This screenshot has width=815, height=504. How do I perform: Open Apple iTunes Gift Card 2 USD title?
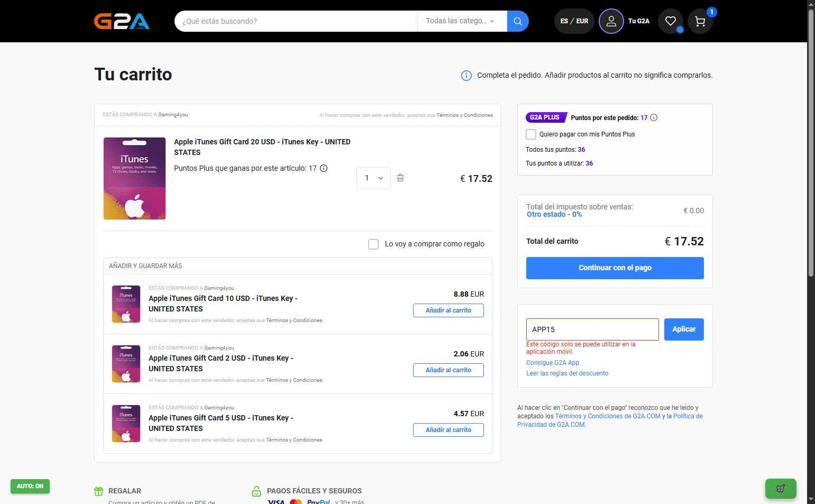[221, 363]
